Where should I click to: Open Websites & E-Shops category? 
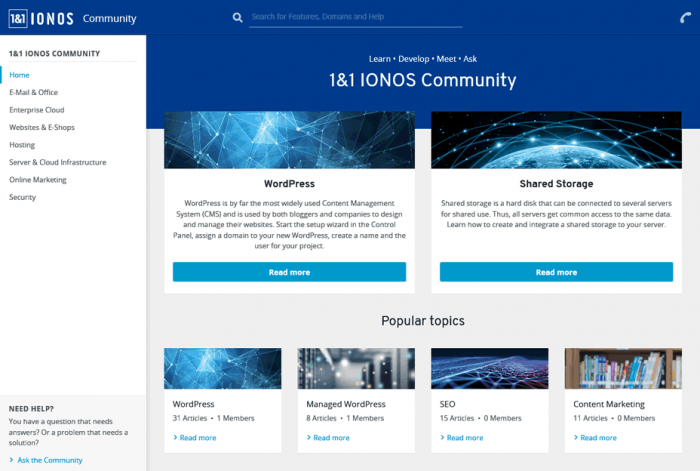[42, 127]
